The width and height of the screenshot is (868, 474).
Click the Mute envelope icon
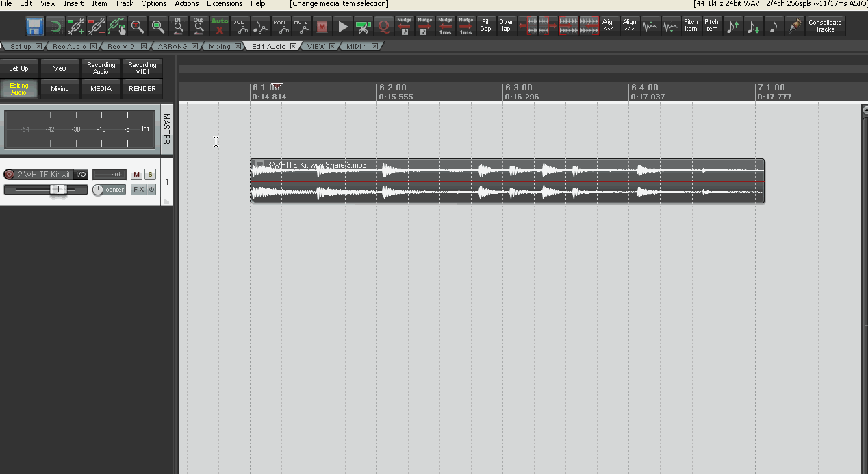[x=303, y=25]
